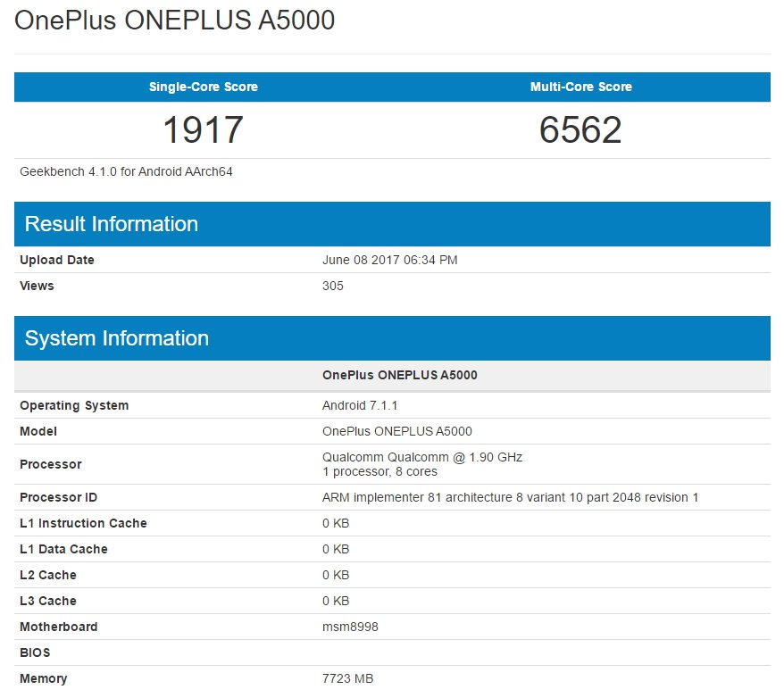Select the L1 Data Cache 0 KB value
784x698 pixels.
pyautogui.click(x=336, y=550)
